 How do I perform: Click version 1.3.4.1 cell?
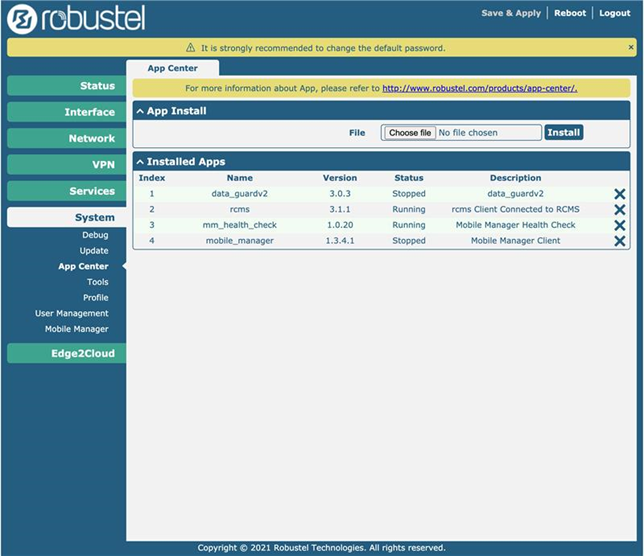point(340,241)
